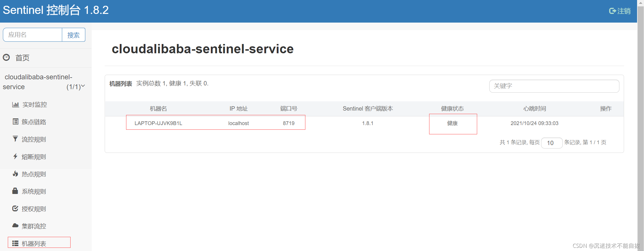Click the 机器列表 list icon
Viewport: 644px width, 251px height.
15,243
